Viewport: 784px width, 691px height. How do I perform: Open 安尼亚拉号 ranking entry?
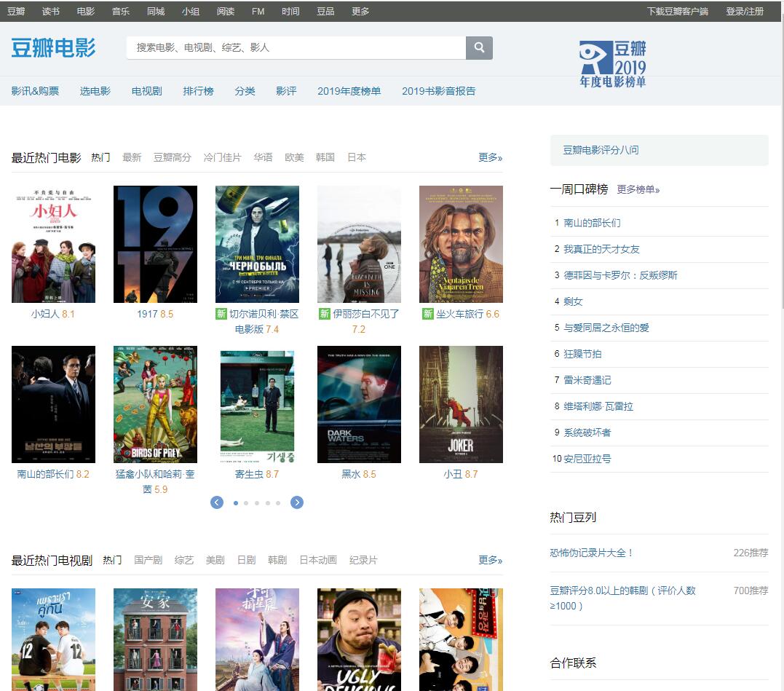click(587, 459)
